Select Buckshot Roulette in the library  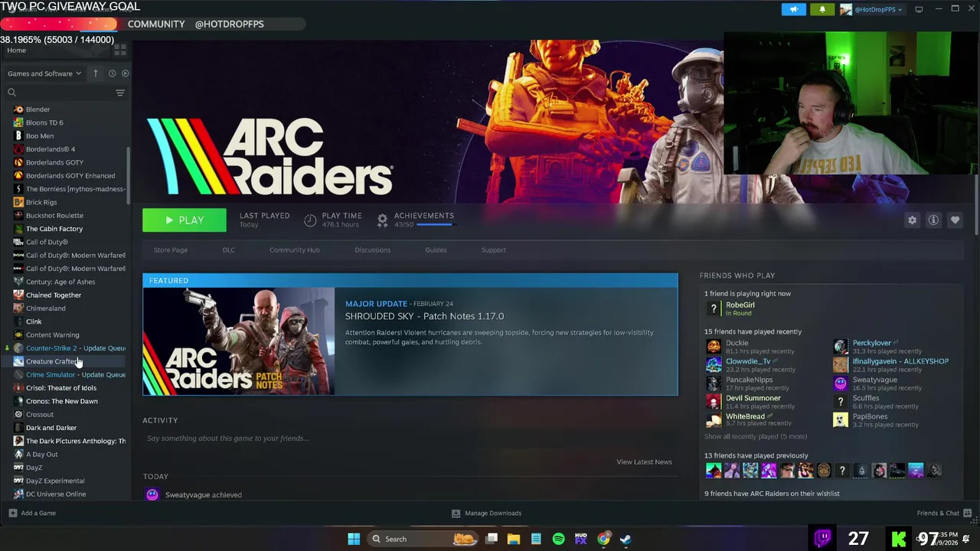pos(54,215)
